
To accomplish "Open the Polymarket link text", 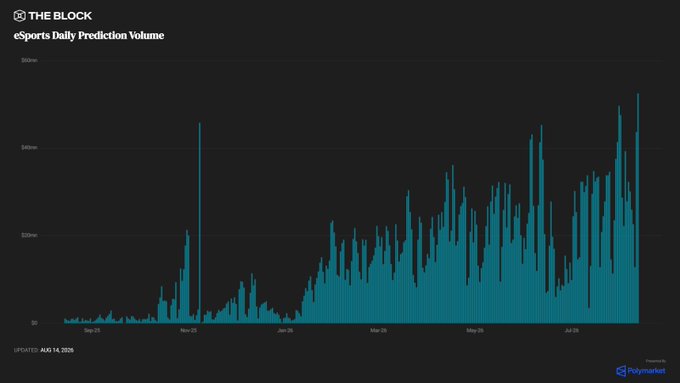I will tap(646, 371).
